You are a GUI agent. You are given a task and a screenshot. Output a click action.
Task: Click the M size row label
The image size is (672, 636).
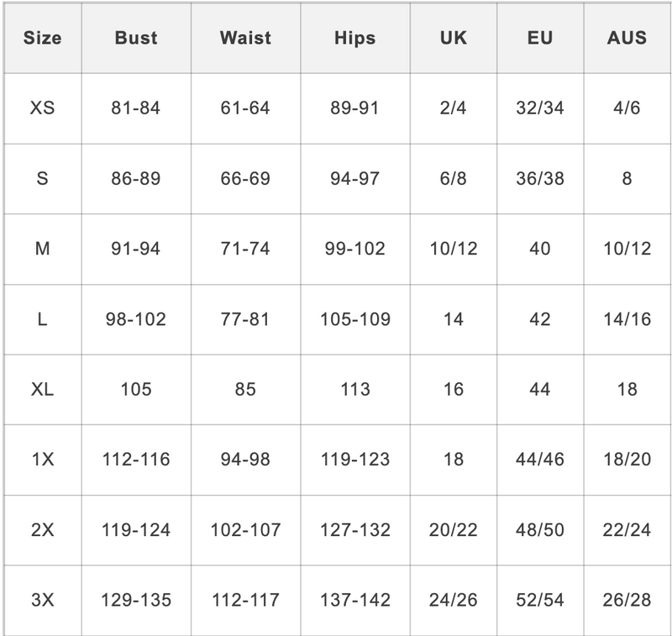tap(42, 249)
